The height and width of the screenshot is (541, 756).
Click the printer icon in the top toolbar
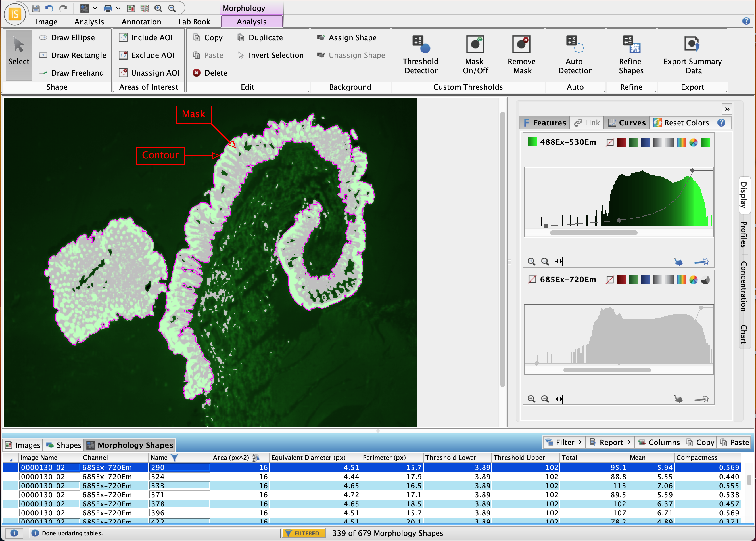coord(108,8)
